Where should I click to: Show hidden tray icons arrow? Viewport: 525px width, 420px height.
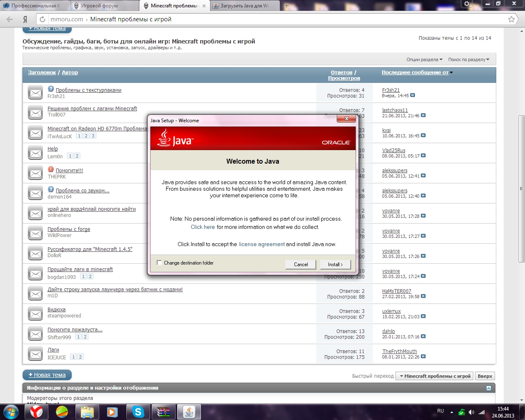click(452, 412)
